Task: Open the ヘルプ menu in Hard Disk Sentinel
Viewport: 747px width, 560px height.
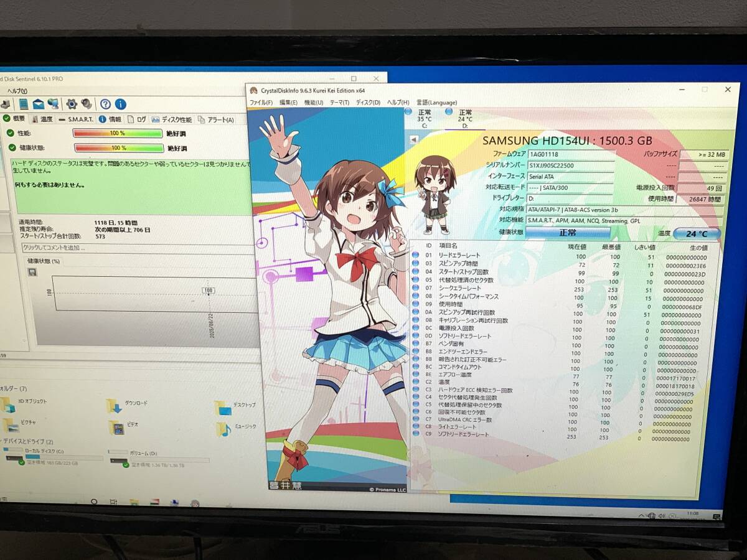Action: [x=17, y=91]
